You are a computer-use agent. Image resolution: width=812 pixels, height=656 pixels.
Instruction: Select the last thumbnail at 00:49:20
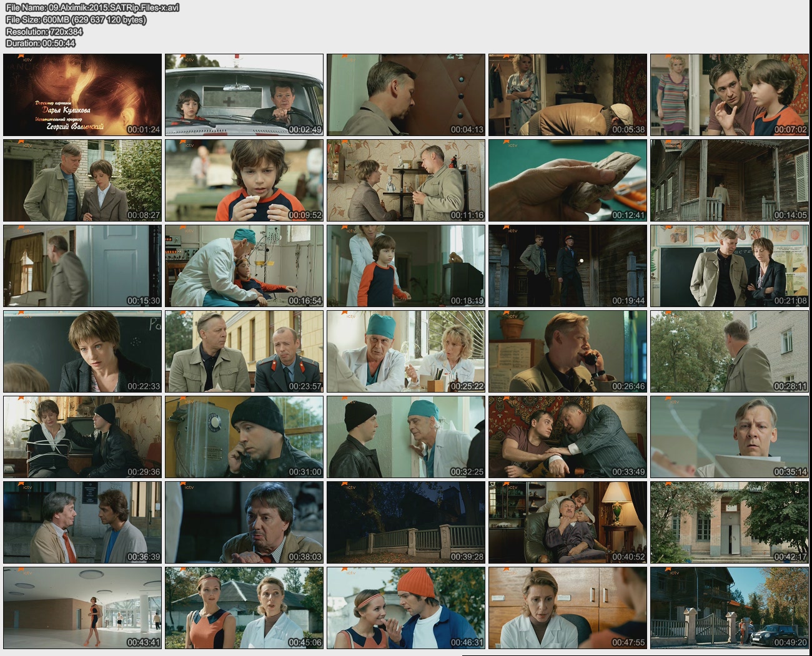(x=730, y=608)
